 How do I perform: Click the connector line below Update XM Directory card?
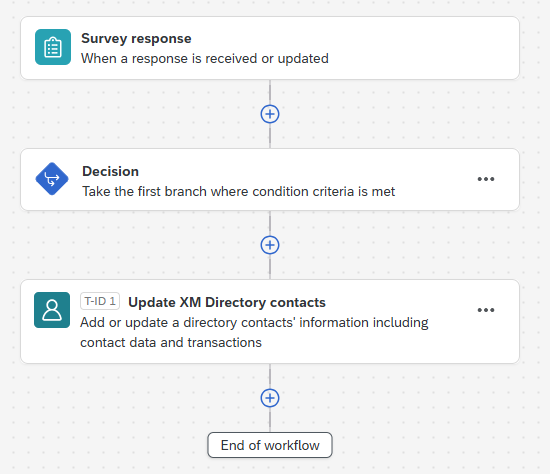[x=270, y=376]
